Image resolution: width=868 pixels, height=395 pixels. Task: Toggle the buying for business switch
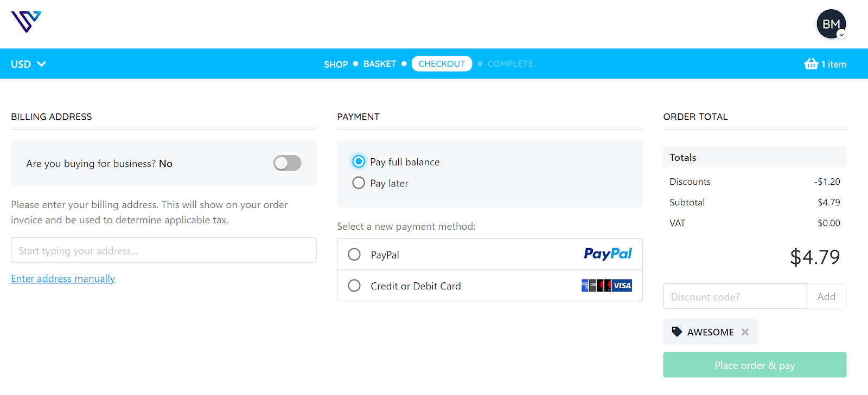[x=287, y=163]
